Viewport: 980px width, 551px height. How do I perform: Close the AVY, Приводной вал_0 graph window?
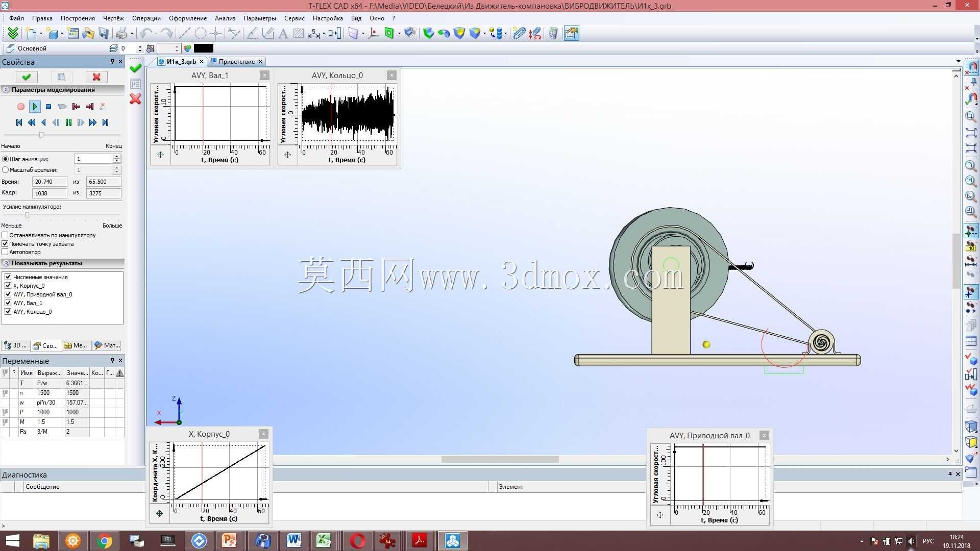(x=764, y=436)
